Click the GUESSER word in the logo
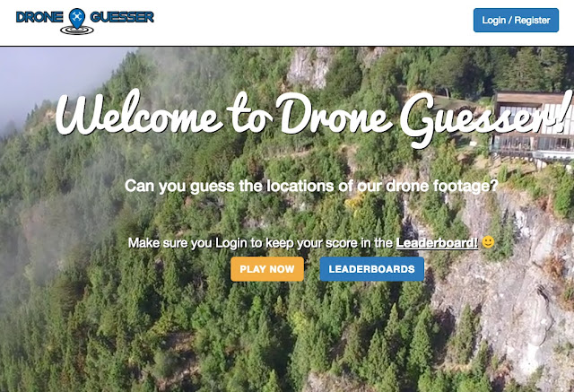574x392 pixels. [x=122, y=17]
